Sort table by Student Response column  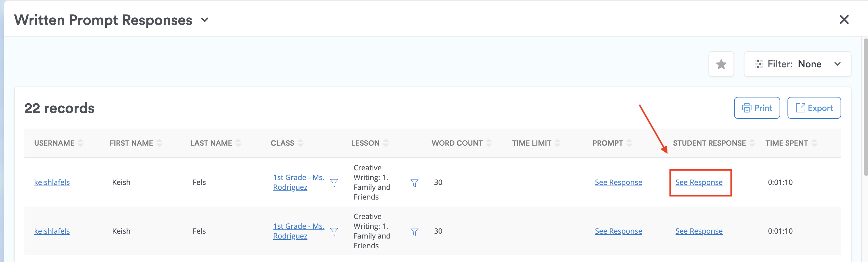pos(752,143)
